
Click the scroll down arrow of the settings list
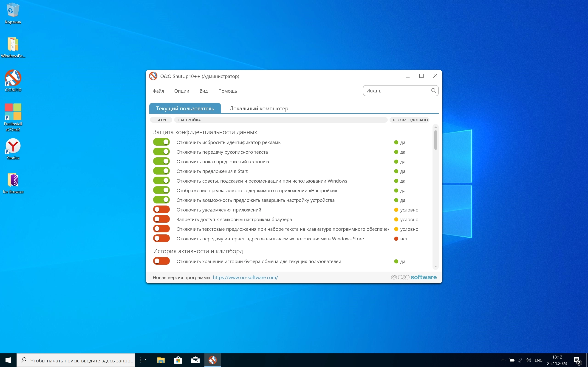[435, 267]
